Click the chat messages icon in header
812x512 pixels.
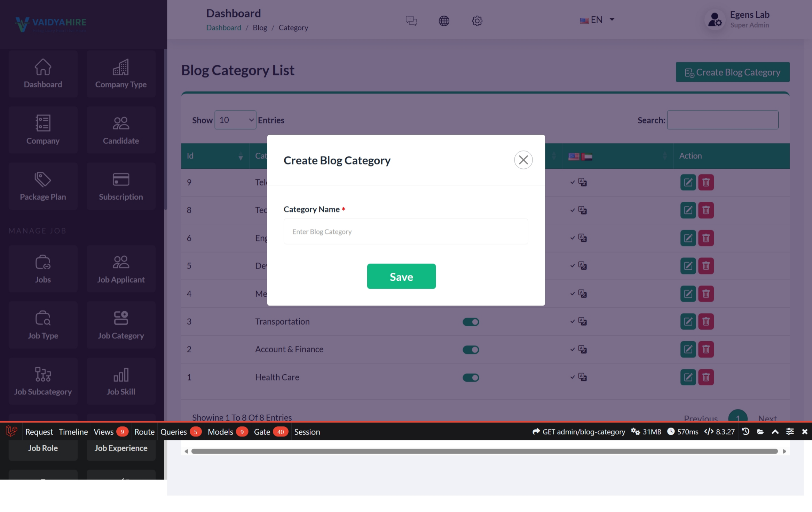[411, 21]
